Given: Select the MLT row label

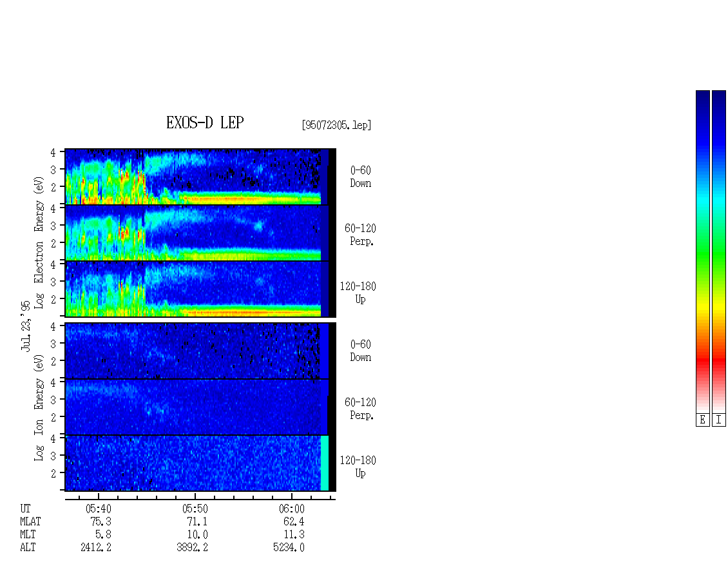Looking at the screenshot, I should pos(28,535).
